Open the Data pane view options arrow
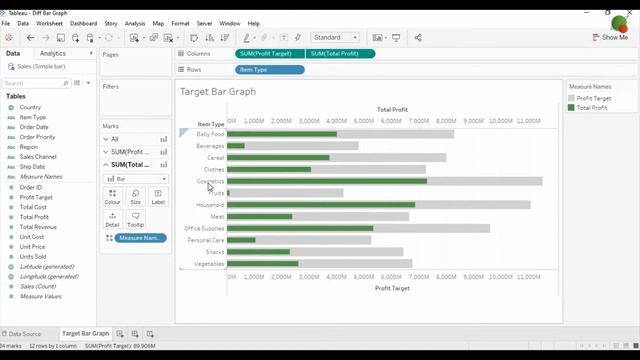The height and width of the screenshot is (360, 640). (88, 83)
